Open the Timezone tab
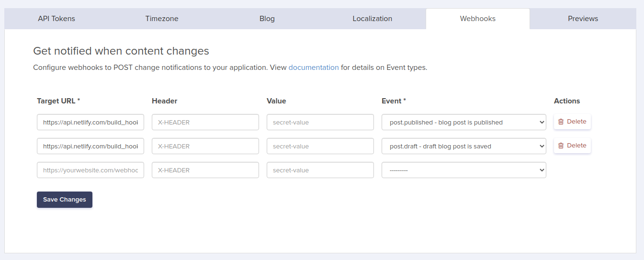The width and height of the screenshot is (644, 260). [162, 19]
